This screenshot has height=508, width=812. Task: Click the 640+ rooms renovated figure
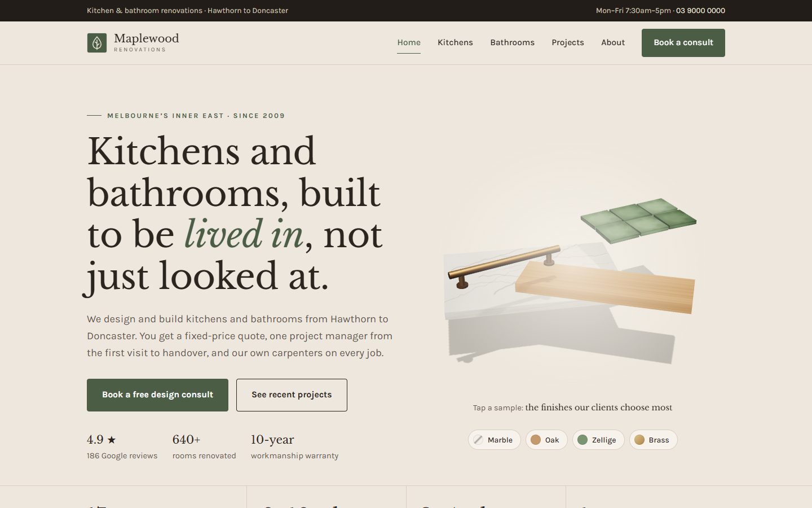tap(186, 439)
